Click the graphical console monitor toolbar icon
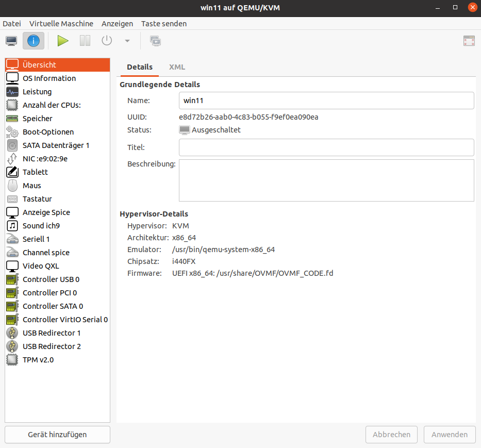The image size is (481, 448). click(x=11, y=41)
